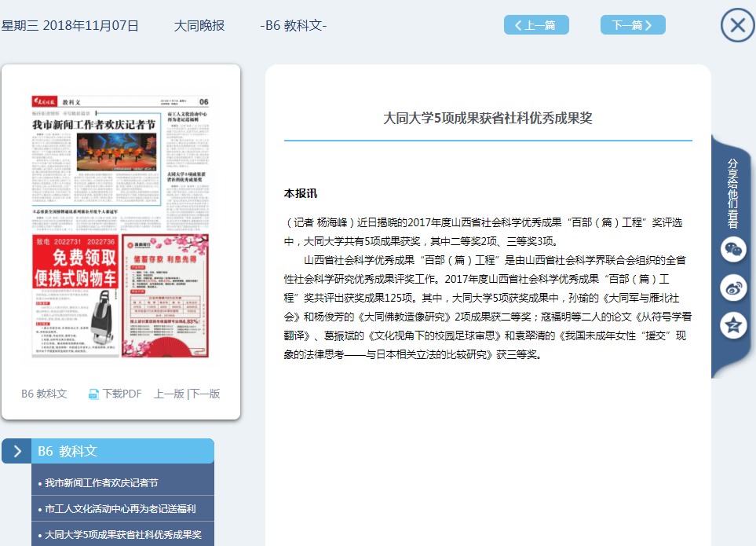Screen dimensions: 756x546
Task: Share to Qzone with the star icon
Action: 733,325
